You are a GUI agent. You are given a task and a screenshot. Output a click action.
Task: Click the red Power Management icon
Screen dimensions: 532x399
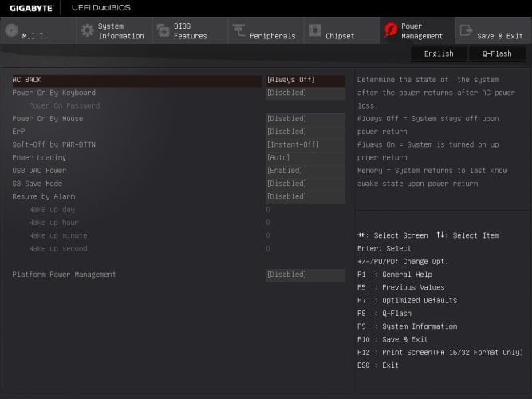click(x=391, y=30)
